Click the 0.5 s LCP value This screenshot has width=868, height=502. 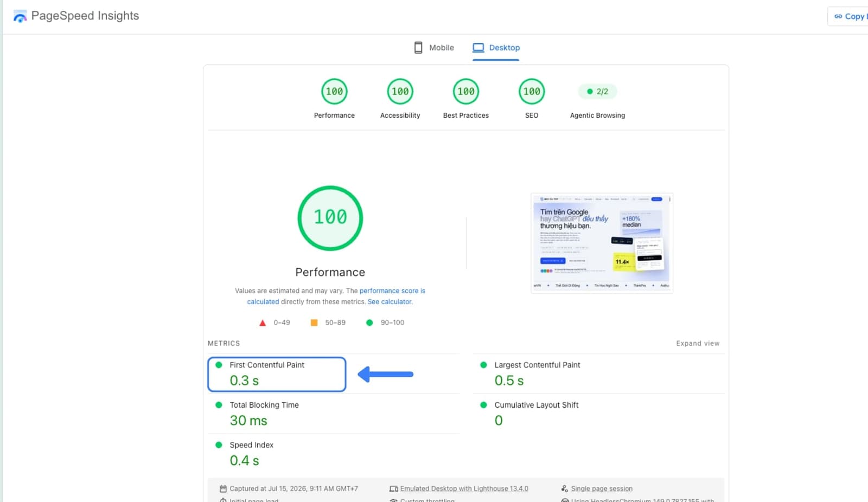(509, 381)
